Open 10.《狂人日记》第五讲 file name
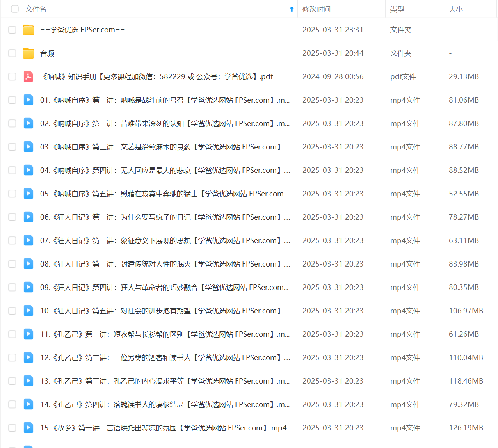The width and height of the screenshot is (498, 448). [x=165, y=311]
